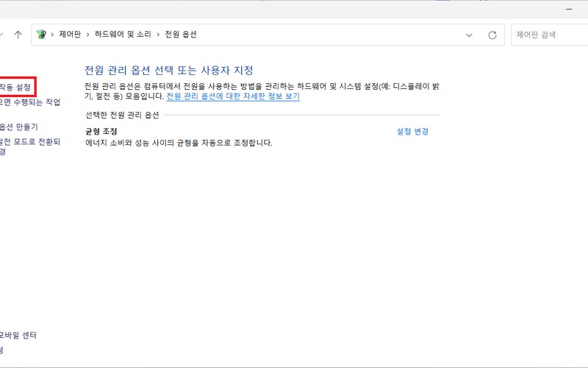
Task: Expand chevron after 제어판 breadcrumb
Action: 87,35
